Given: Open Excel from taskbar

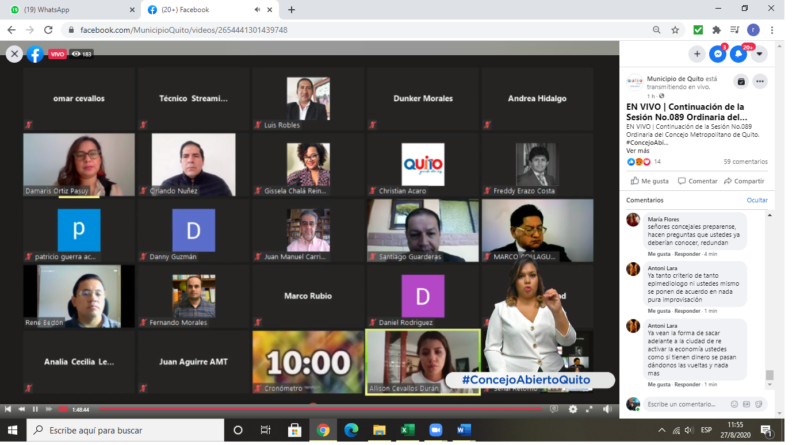Looking at the screenshot, I should point(407,430).
